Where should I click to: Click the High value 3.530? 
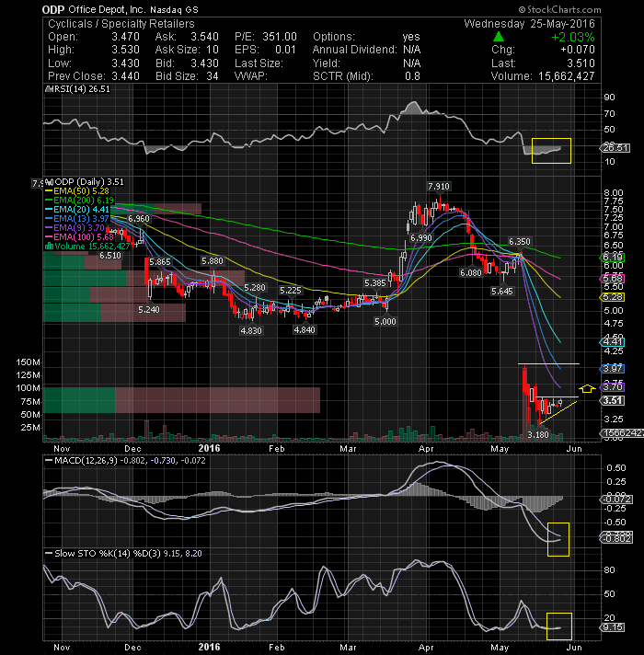[x=125, y=50]
